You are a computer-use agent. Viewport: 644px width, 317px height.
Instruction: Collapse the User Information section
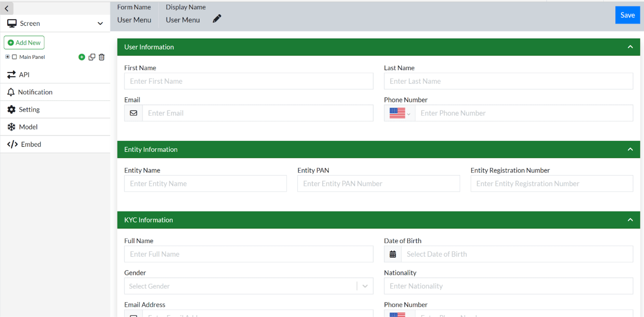[x=630, y=47]
